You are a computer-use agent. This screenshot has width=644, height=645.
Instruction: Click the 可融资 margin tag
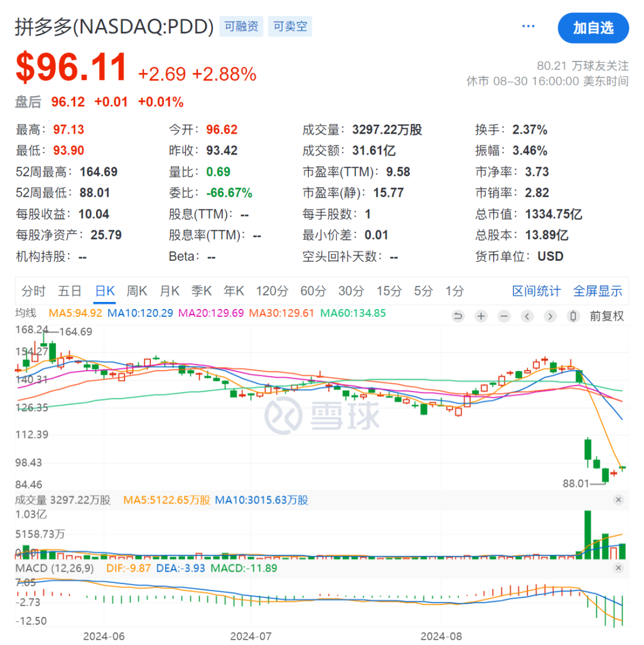(x=241, y=27)
